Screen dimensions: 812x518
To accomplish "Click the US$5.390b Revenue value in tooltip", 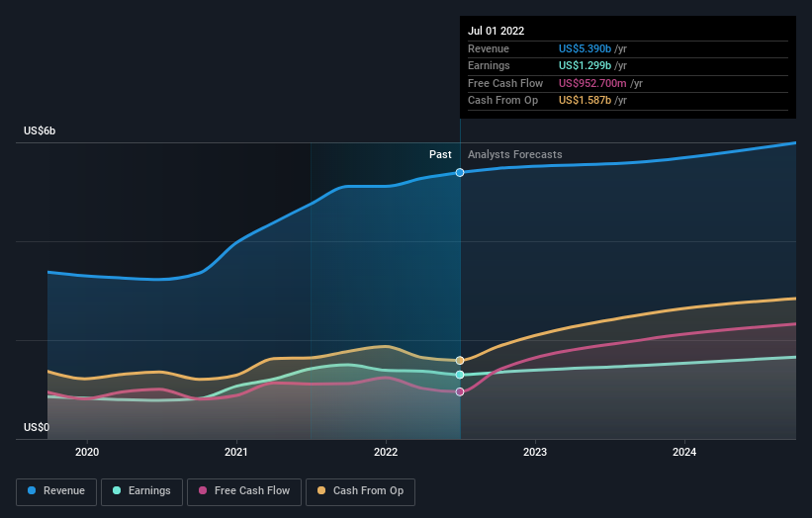I will [x=585, y=48].
